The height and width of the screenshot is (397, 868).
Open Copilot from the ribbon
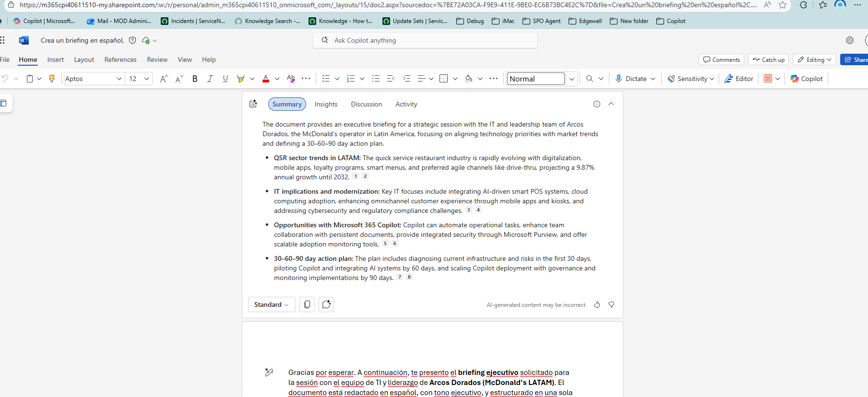pyautogui.click(x=807, y=79)
